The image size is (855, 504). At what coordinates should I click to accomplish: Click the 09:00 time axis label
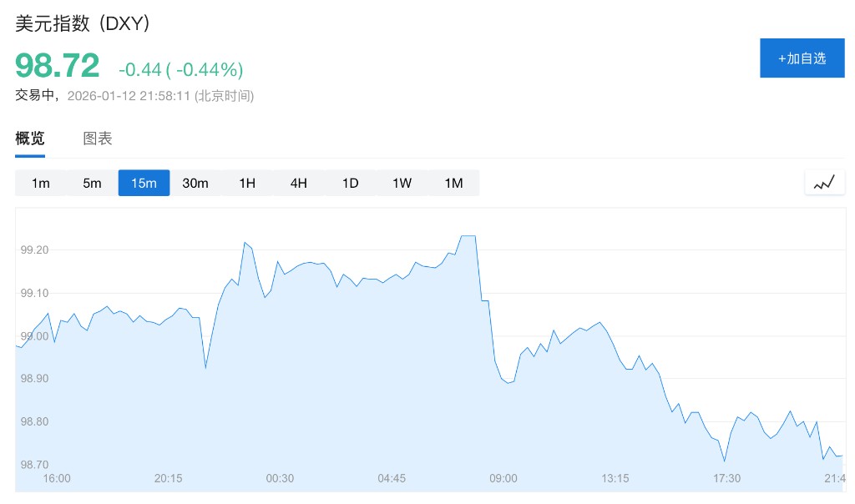tap(503, 478)
